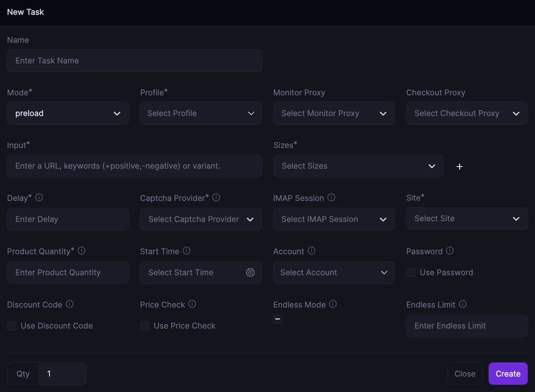Click the Price Check info icon
The image size is (535, 392).
click(192, 304)
